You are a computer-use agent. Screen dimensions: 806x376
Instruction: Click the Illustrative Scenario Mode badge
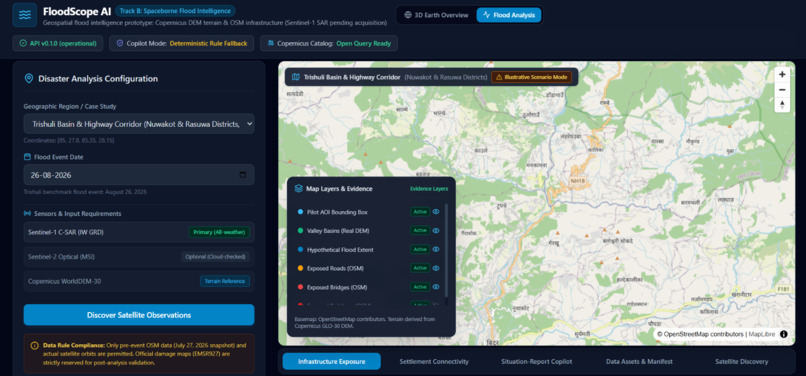(x=532, y=77)
